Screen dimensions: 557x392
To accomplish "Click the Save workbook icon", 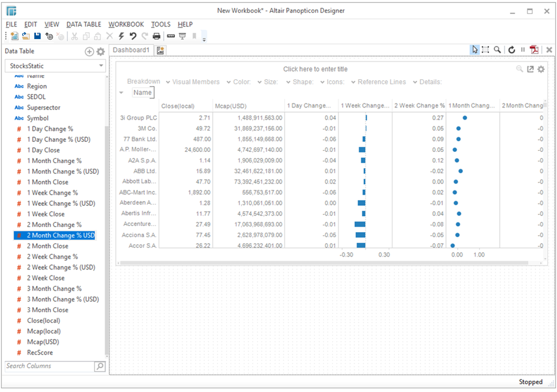I will [x=37, y=36].
